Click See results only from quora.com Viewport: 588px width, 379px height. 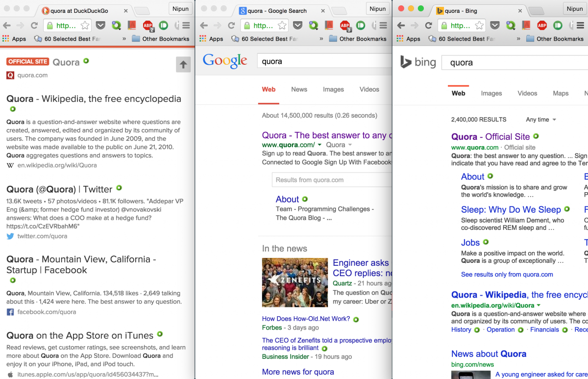[507, 275]
